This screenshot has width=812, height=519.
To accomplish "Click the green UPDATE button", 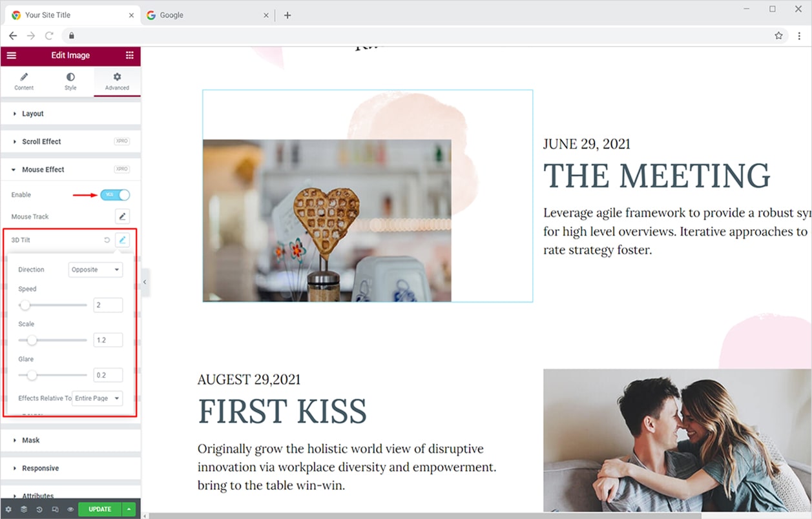I will (x=99, y=509).
